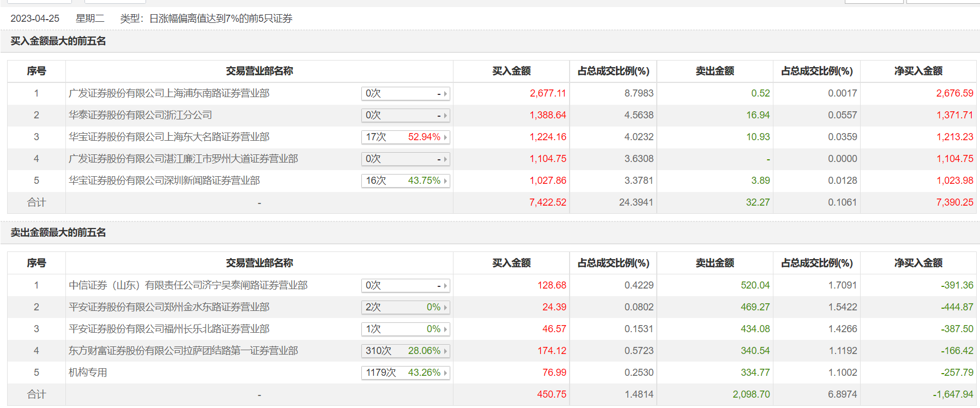The height and width of the screenshot is (408, 980).
Task: Click 平安证券福州长乐北路证券营业部 name
Action: click(x=169, y=329)
